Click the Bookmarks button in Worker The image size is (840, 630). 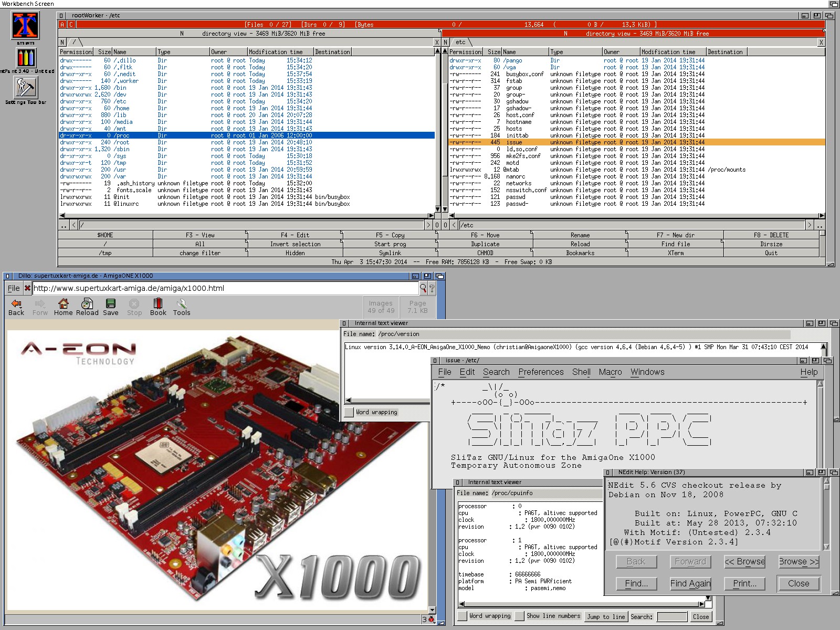coord(580,253)
